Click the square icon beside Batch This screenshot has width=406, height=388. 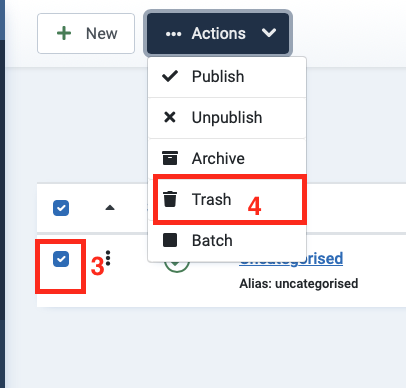click(170, 240)
